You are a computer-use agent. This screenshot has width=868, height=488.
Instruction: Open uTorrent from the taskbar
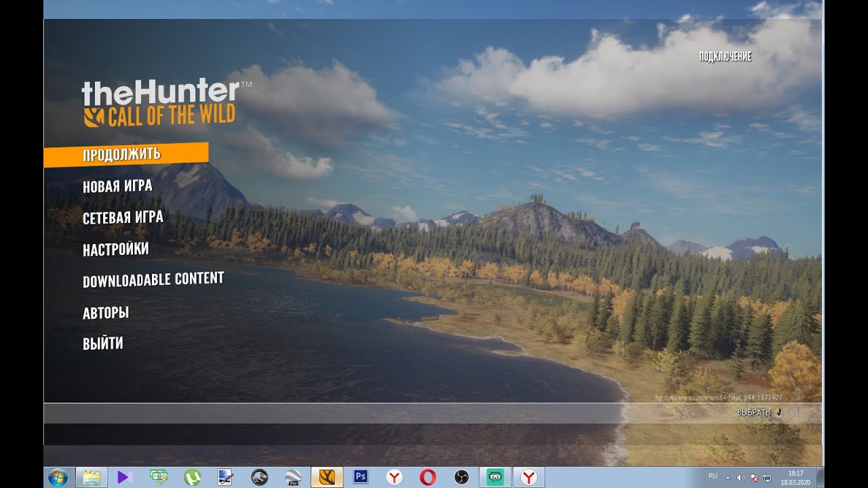(x=193, y=477)
